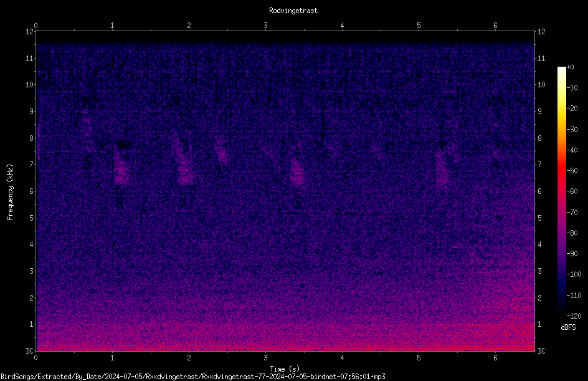This screenshot has width=588, height=381.
Task: Click the Frequency (kHz) axis label
Action: click(x=10, y=192)
